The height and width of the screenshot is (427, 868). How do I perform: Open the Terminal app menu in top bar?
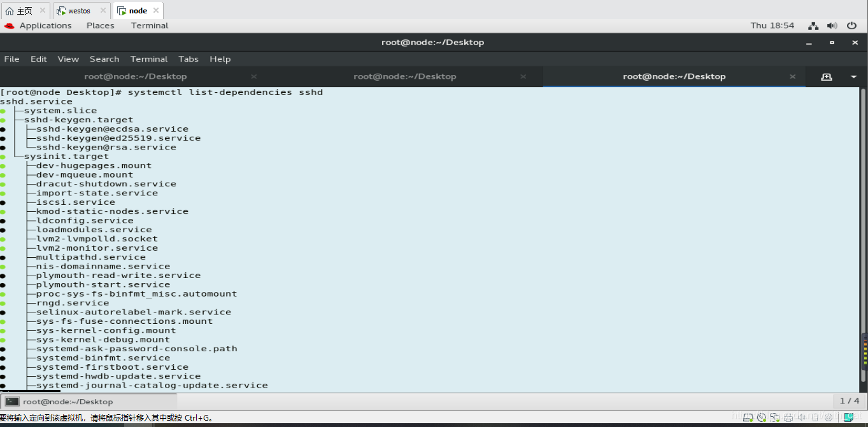150,25
